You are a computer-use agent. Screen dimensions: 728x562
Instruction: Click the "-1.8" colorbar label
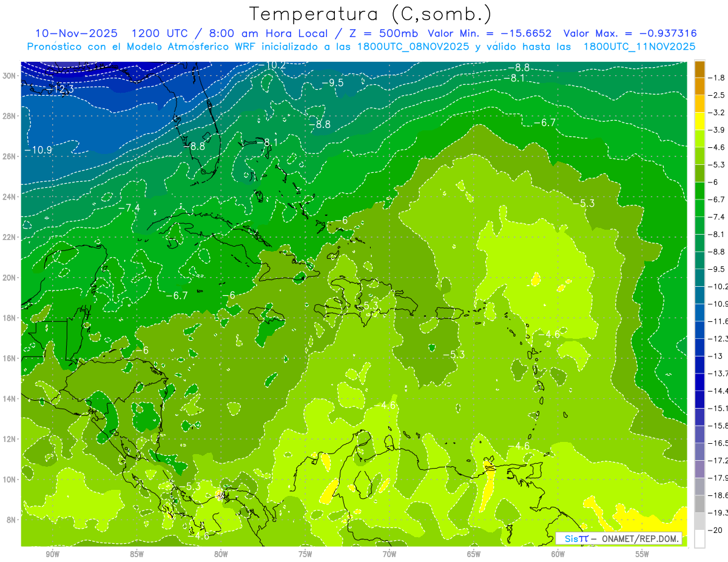716,78
